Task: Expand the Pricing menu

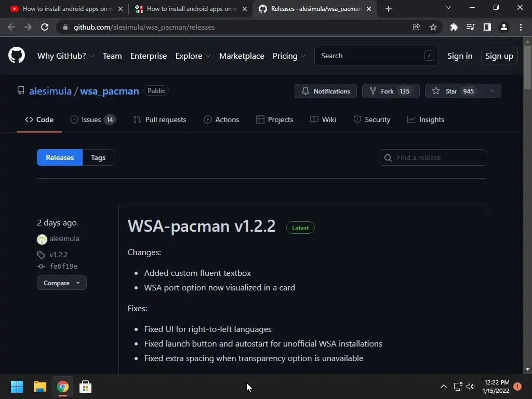Action: (289, 56)
